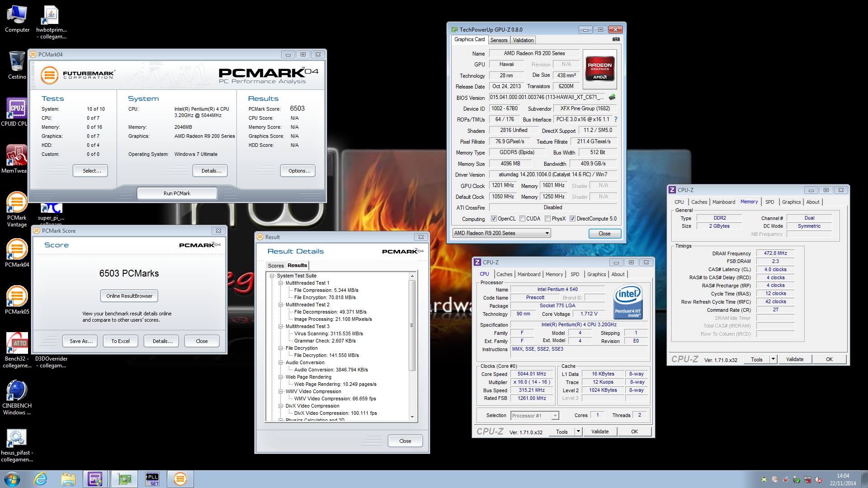Launch PCMark05 desktop shortcut
Viewport: 868px width, 488px height.
tap(17, 300)
